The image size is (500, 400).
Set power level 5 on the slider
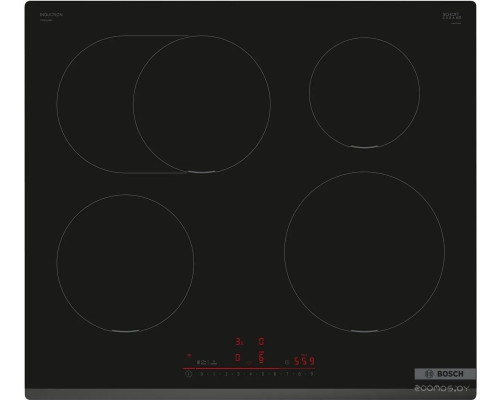tap(263, 374)
